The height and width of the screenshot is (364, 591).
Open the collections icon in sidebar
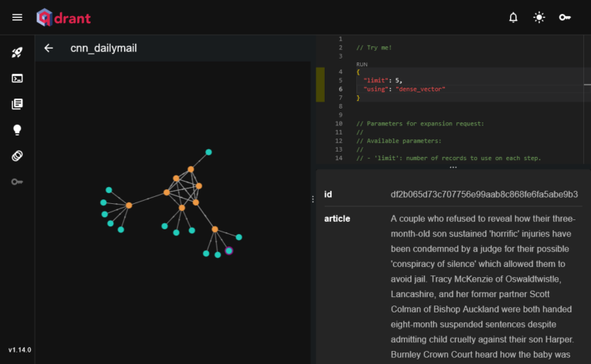pos(17,104)
